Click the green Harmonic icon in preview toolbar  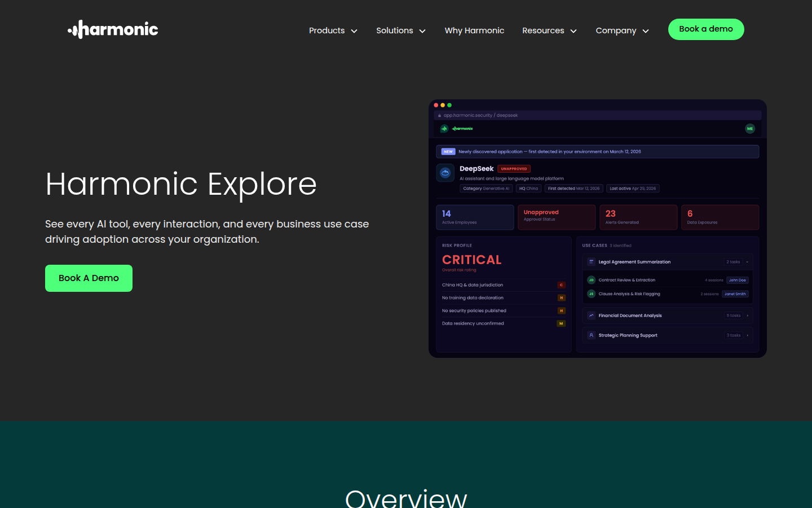coord(444,129)
